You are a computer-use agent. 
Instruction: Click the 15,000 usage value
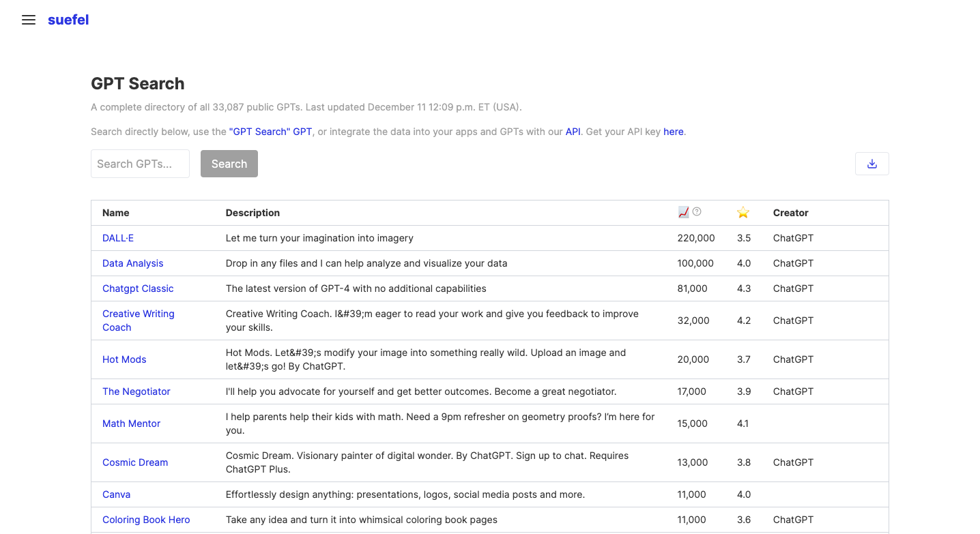click(x=693, y=424)
